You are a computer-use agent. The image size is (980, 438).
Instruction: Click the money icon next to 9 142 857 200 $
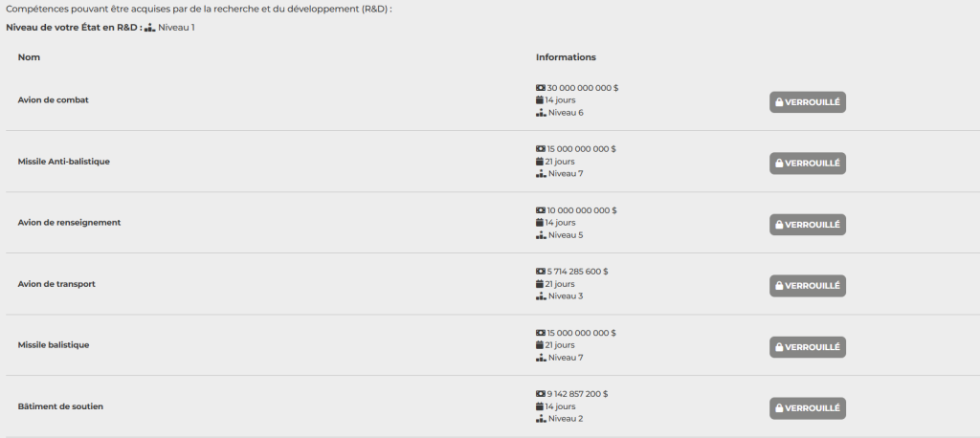click(x=541, y=394)
